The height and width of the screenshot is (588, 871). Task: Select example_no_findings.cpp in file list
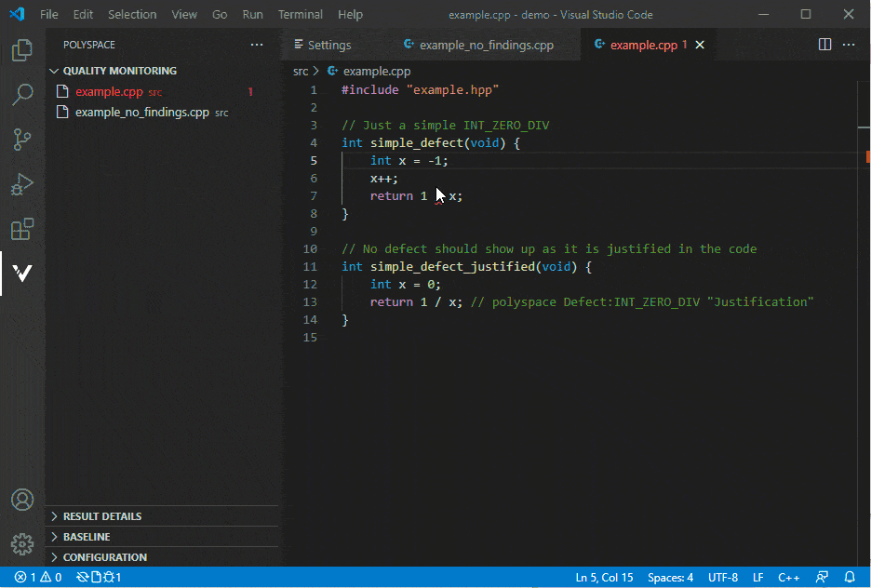coord(141,113)
